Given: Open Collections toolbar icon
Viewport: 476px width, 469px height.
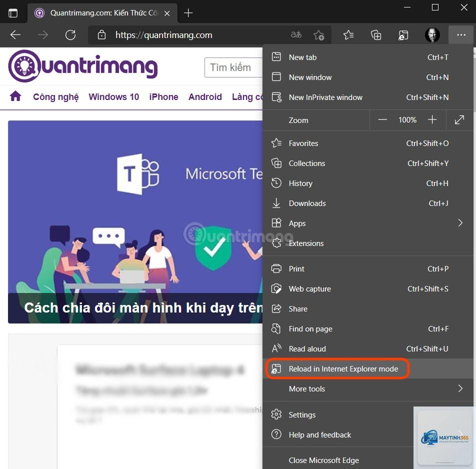Looking at the screenshot, I should [376, 35].
